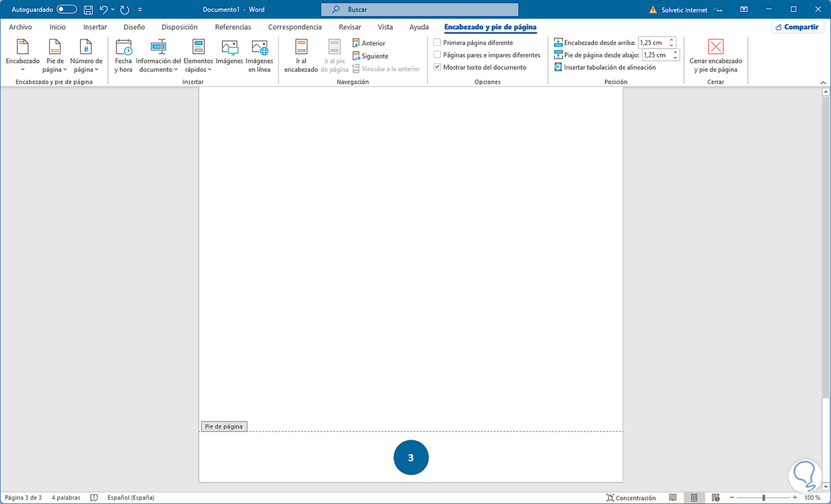Click Español (España) language indicator
This screenshot has width=831, height=504.
coord(130,497)
